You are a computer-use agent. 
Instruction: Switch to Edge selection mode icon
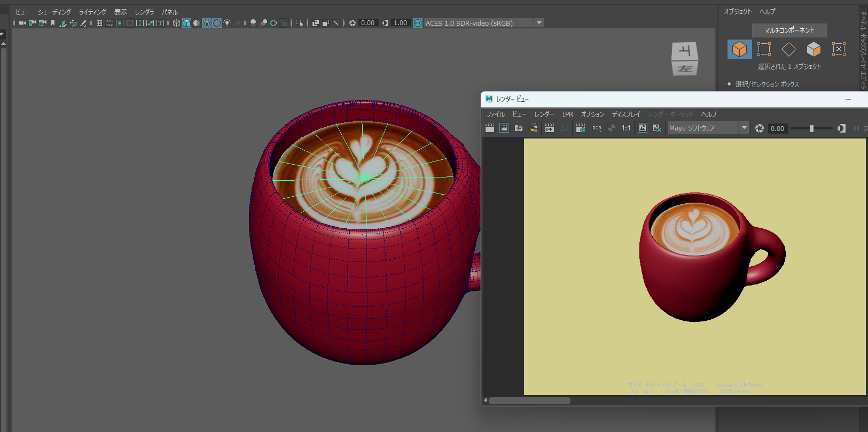point(788,49)
